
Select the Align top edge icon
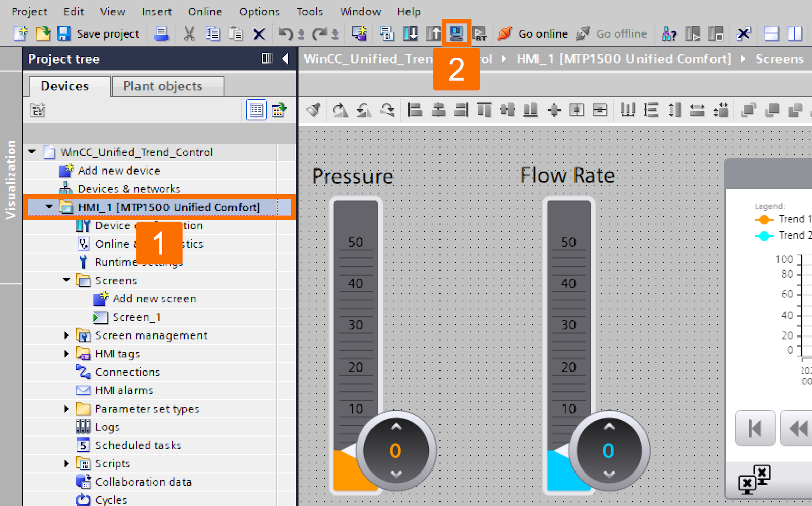tap(484, 110)
